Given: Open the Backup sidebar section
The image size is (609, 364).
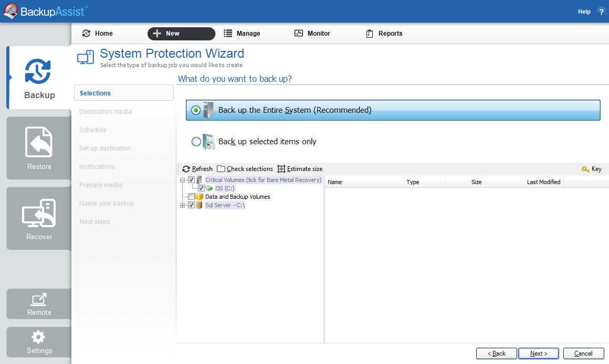Looking at the screenshot, I should click(x=39, y=78).
